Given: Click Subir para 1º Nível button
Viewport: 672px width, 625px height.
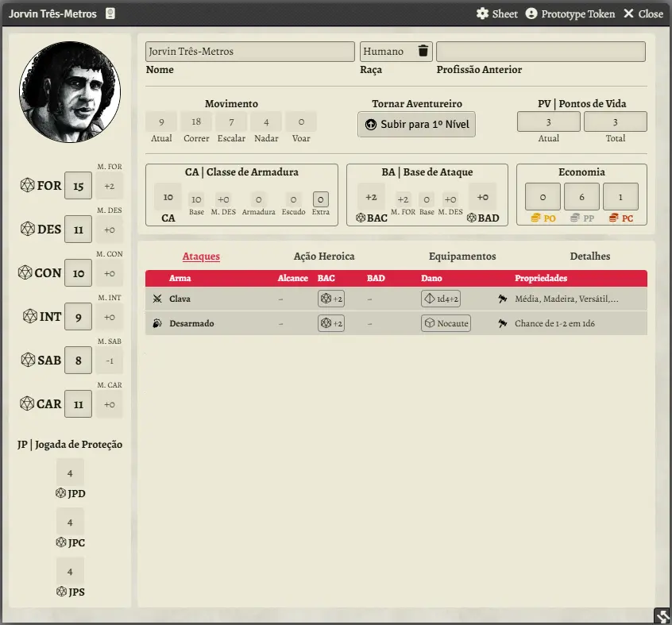Looking at the screenshot, I should (416, 124).
